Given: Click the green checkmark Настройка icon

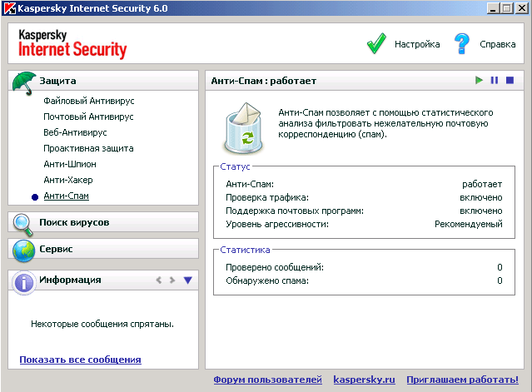Looking at the screenshot, I should pyautogui.click(x=377, y=43).
